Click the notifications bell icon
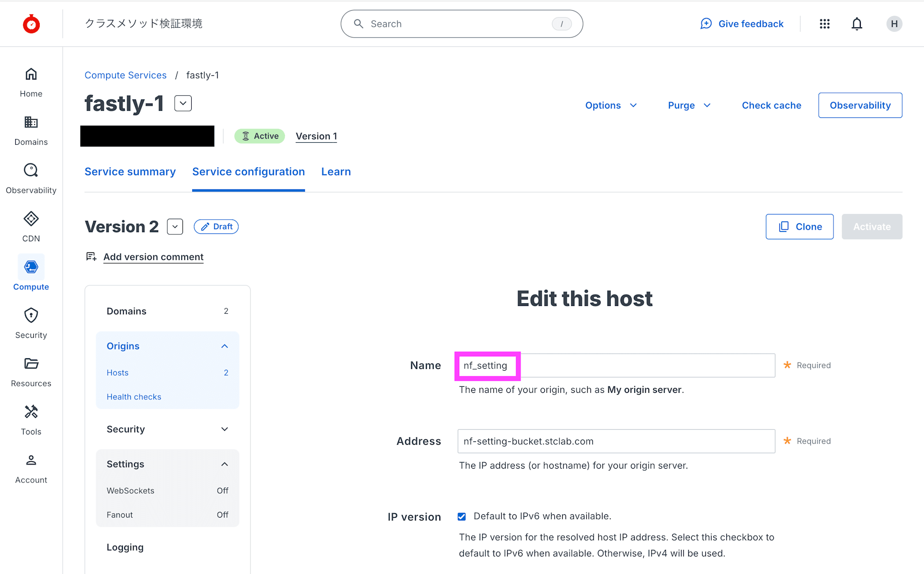The width and height of the screenshot is (924, 574). coord(857,24)
